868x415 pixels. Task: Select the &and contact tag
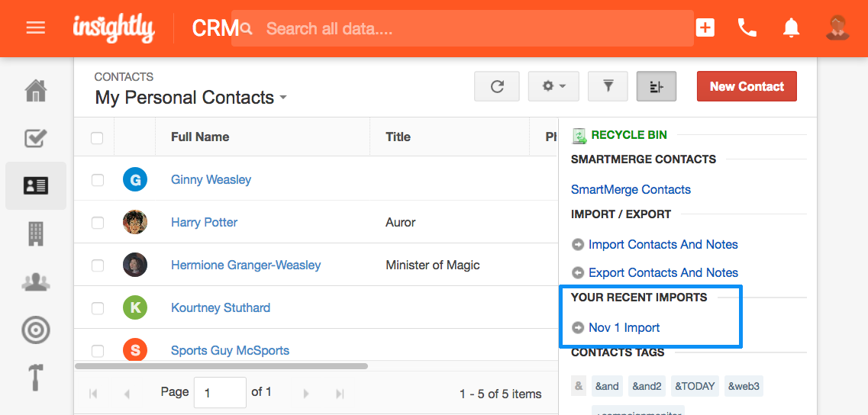click(607, 386)
